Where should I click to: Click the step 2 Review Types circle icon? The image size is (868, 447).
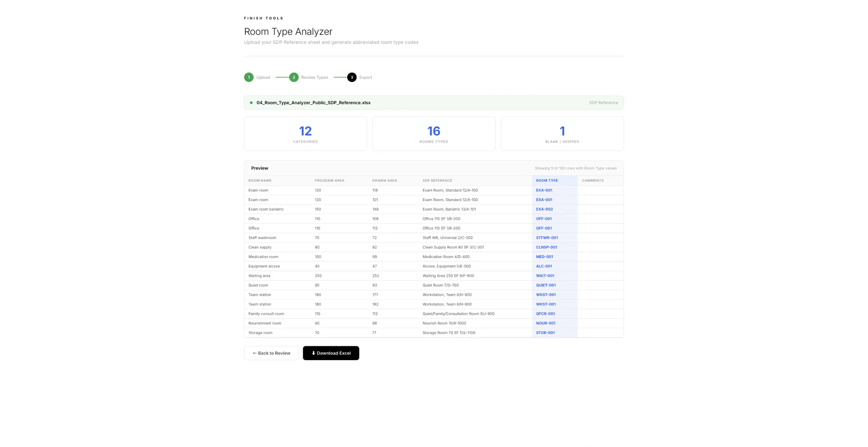click(294, 77)
